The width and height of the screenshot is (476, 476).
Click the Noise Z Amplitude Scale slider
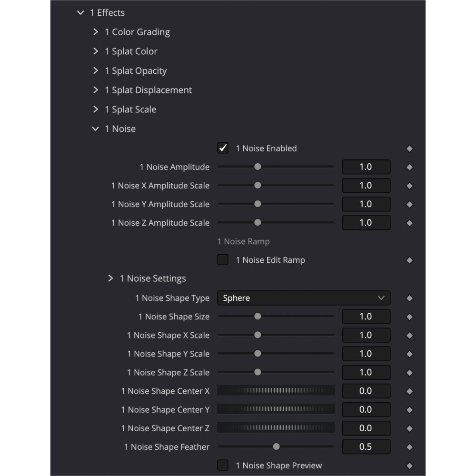click(x=276, y=222)
